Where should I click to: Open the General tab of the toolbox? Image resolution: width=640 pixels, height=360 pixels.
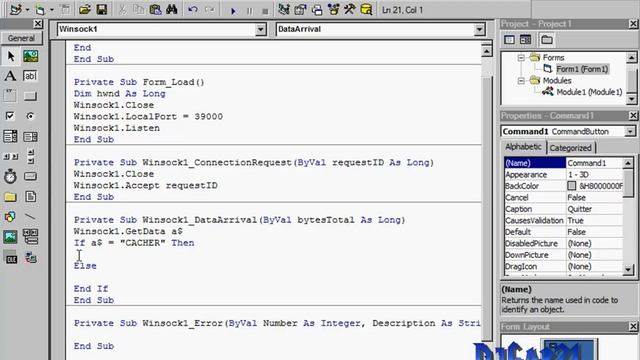pyautogui.click(x=21, y=38)
